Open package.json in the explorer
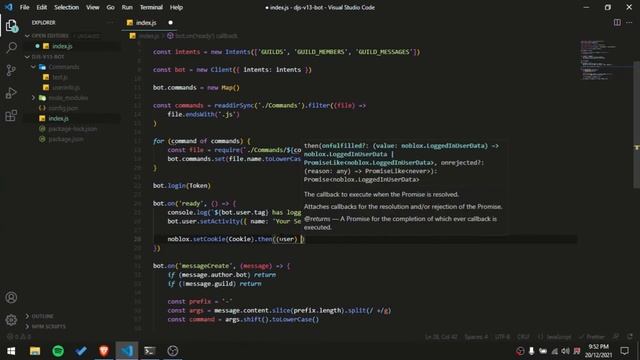Image resolution: width=640 pixels, height=360 pixels. (66, 139)
